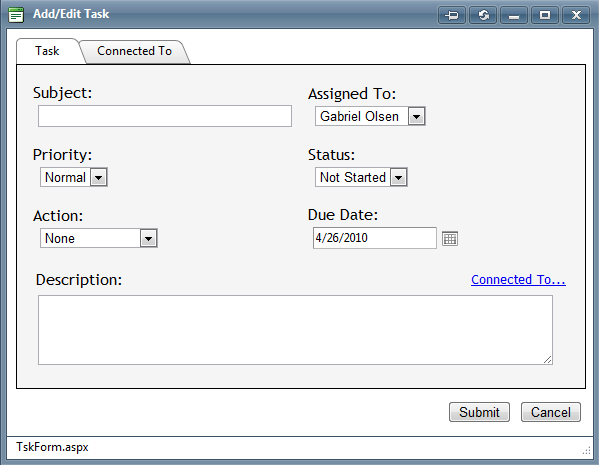599x465 pixels.
Task: Click the refresh icon in title bar
Action: pyautogui.click(x=483, y=15)
